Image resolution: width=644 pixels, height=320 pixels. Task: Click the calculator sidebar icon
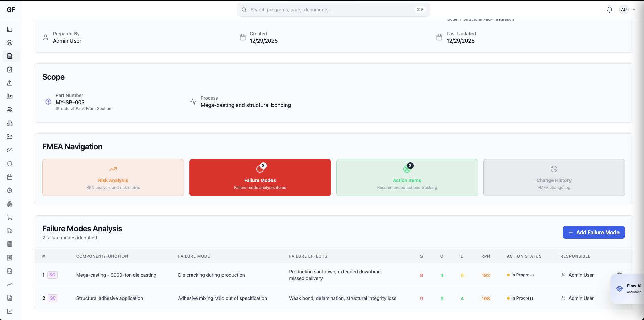(10, 244)
